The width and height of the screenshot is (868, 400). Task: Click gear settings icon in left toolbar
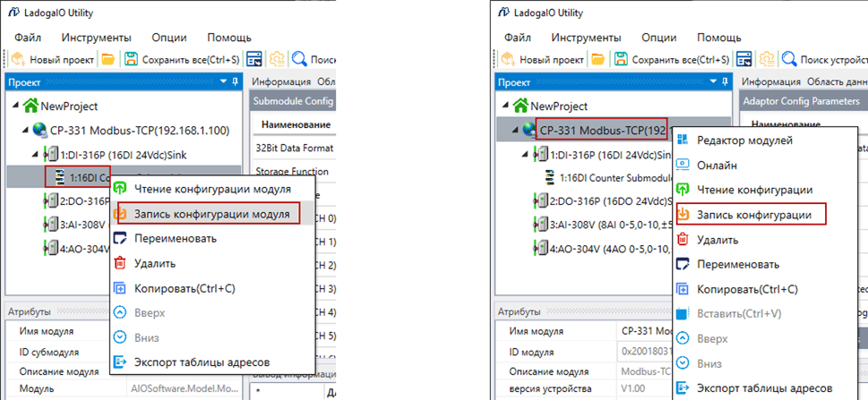(x=277, y=59)
